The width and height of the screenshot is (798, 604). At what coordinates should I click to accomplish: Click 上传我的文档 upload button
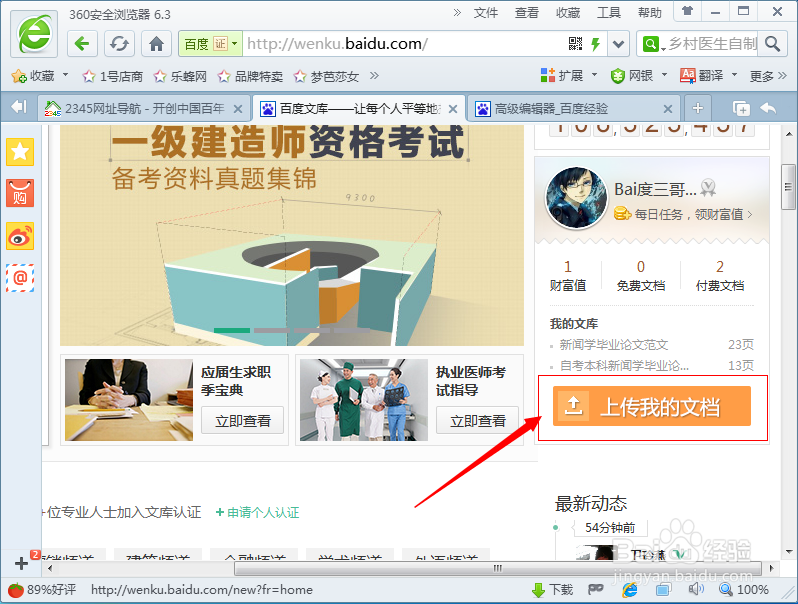(x=652, y=406)
